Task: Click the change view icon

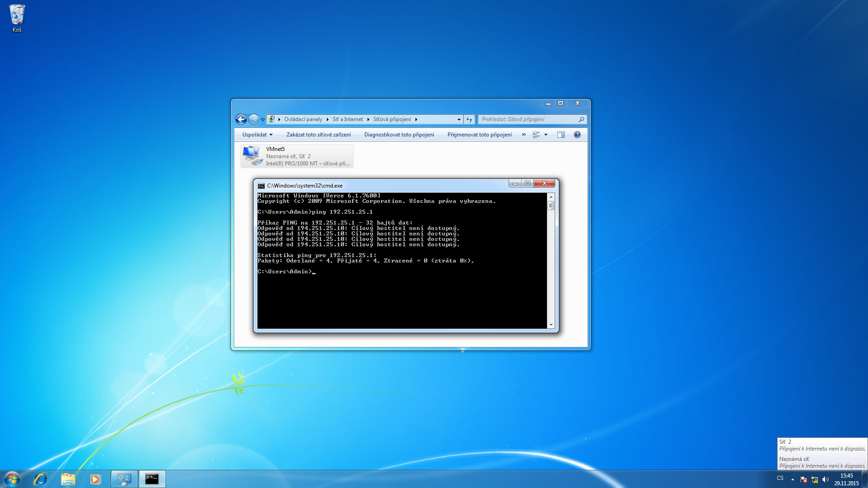Action: click(536, 135)
